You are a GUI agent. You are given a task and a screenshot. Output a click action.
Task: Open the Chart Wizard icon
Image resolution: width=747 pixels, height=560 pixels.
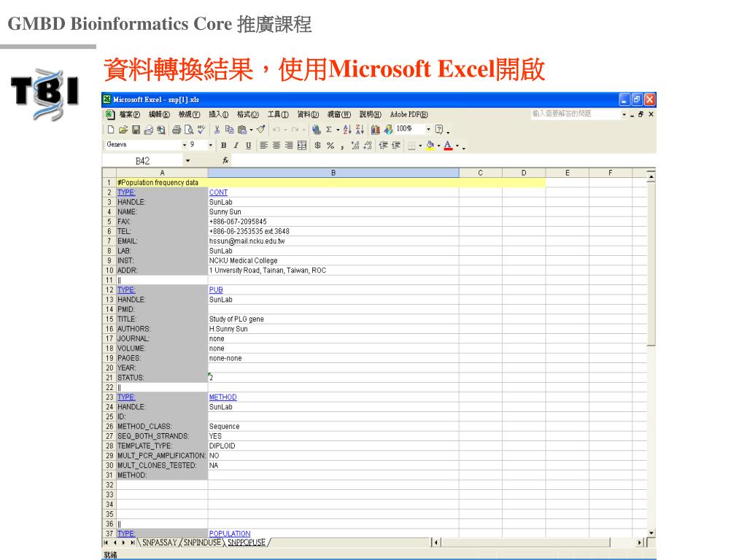[376, 130]
